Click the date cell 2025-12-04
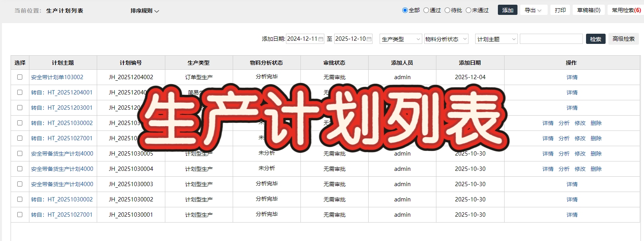 (470, 77)
